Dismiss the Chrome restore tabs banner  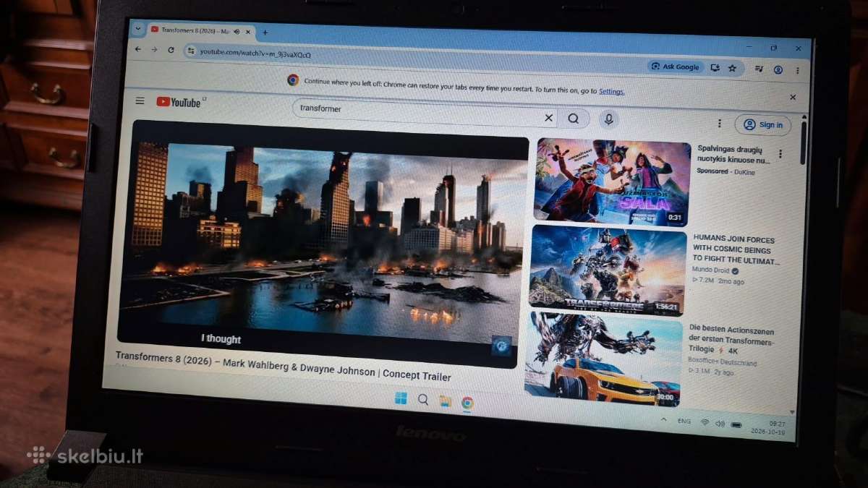point(793,97)
